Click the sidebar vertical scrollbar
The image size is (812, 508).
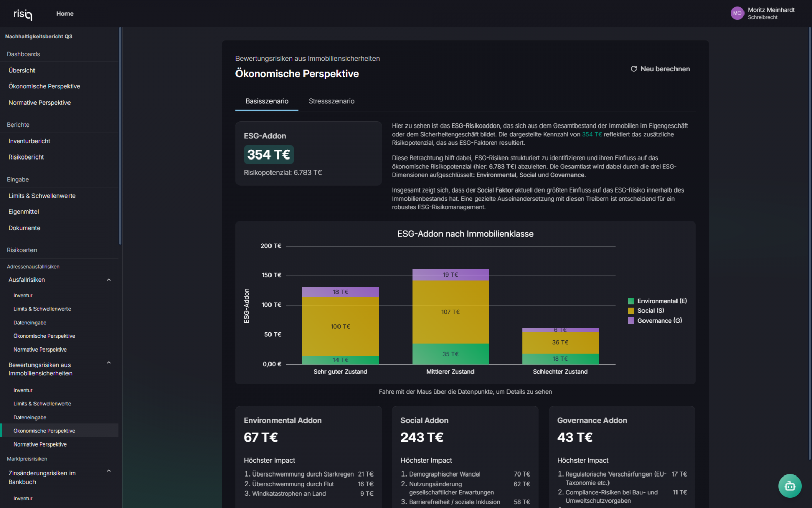click(x=120, y=137)
